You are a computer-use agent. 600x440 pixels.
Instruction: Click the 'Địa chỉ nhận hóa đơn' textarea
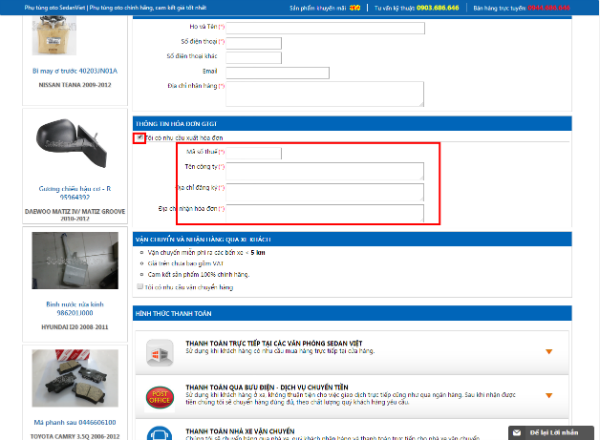pyautogui.click(x=325, y=213)
